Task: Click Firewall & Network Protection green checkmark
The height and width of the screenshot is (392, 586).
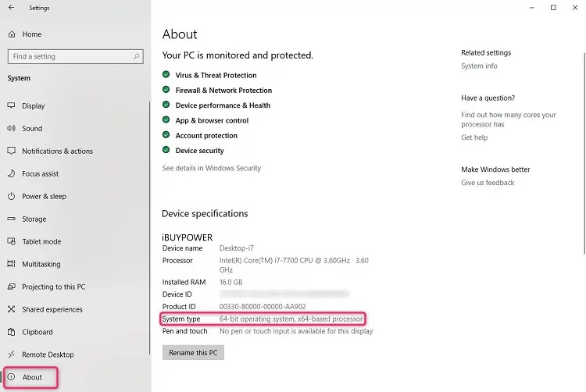Action: click(x=166, y=90)
